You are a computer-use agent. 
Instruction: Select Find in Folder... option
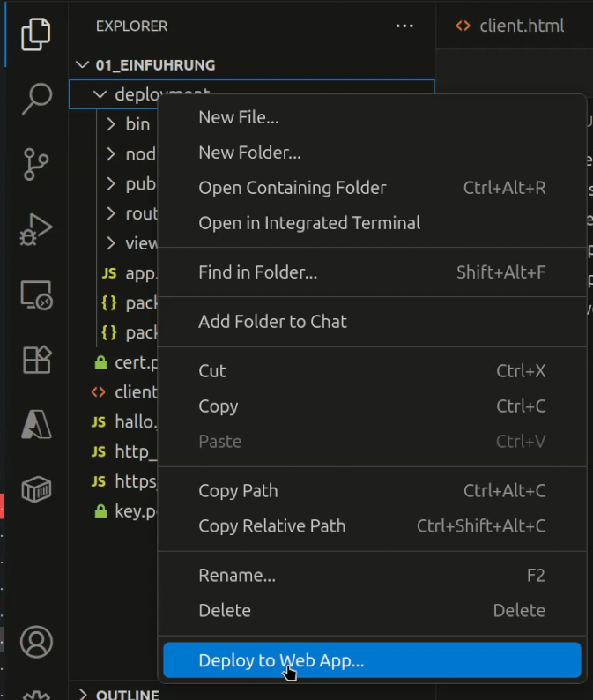click(257, 272)
